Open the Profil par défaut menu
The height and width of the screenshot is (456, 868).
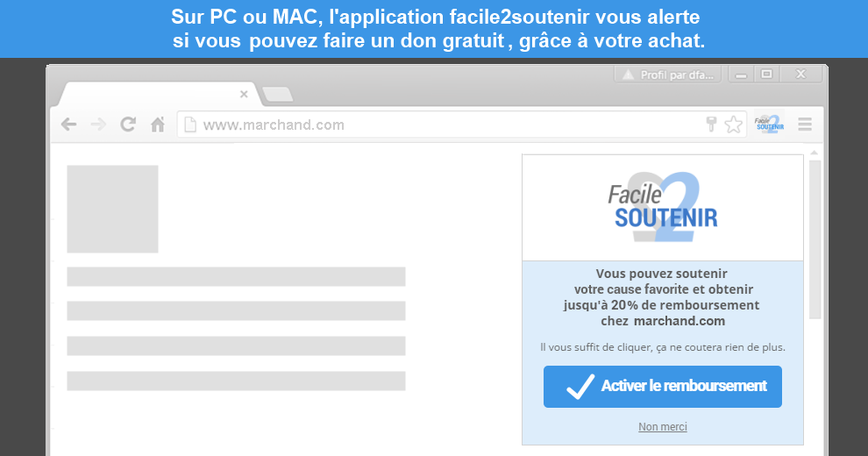coord(667,75)
